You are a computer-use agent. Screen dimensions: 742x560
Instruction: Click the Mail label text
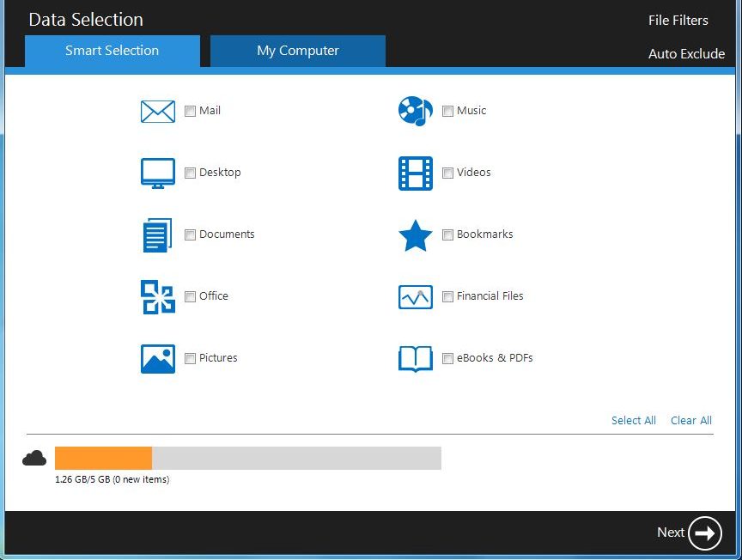[210, 111]
